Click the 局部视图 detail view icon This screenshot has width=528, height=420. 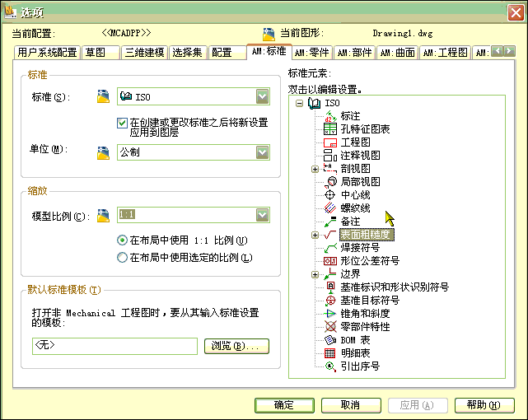point(330,182)
